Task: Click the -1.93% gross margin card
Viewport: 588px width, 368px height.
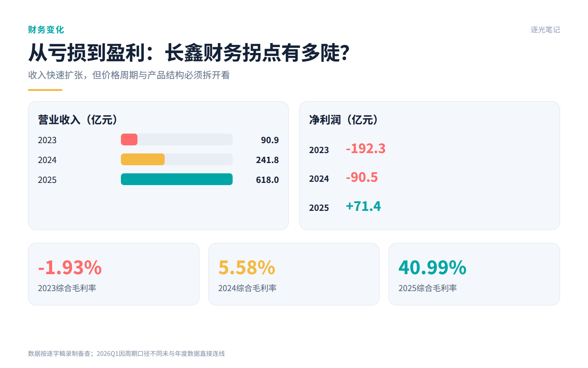Action: [x=114, y=274]
